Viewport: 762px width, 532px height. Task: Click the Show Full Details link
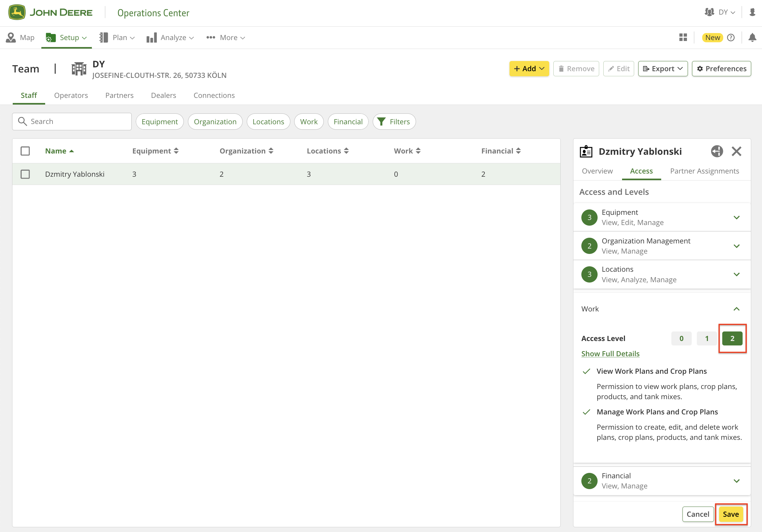pyautogui.click(x=610, y=354)
